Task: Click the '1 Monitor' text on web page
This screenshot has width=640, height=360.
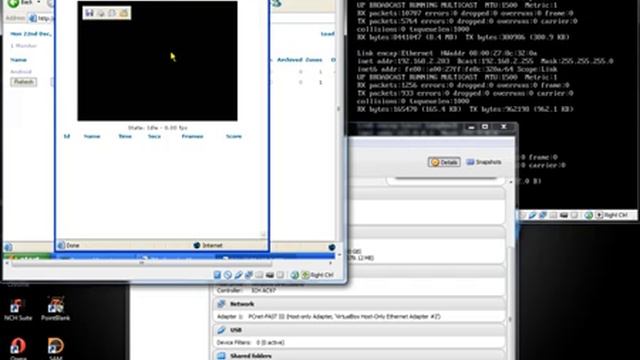Action: 24,46
